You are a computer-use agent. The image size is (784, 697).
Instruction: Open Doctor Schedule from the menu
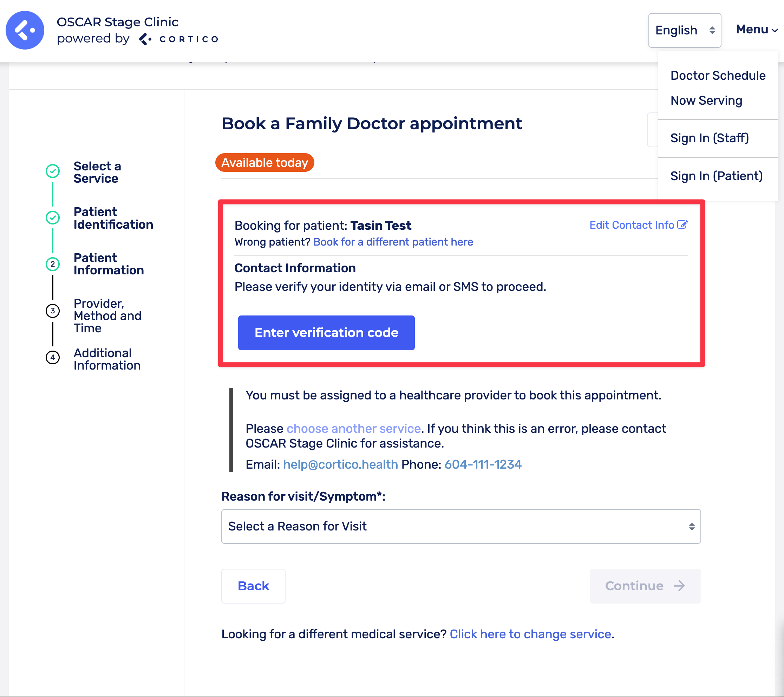point(718,76)
